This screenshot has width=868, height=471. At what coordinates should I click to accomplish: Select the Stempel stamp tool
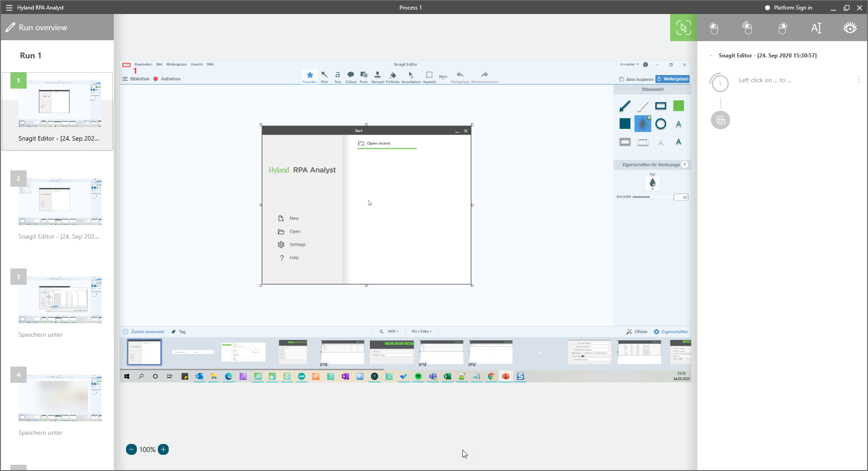[378, 76]
